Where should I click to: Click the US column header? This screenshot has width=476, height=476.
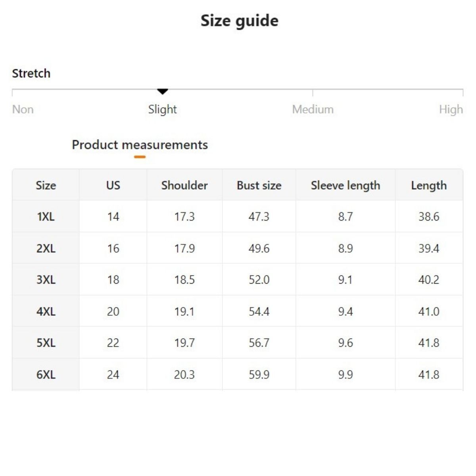point(113,185)
